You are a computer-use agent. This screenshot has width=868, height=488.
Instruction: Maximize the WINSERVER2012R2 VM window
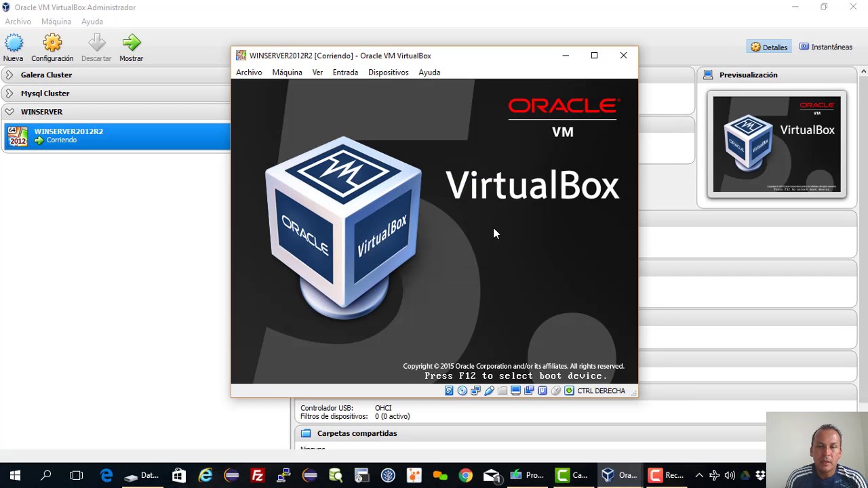tap(594, 56)
